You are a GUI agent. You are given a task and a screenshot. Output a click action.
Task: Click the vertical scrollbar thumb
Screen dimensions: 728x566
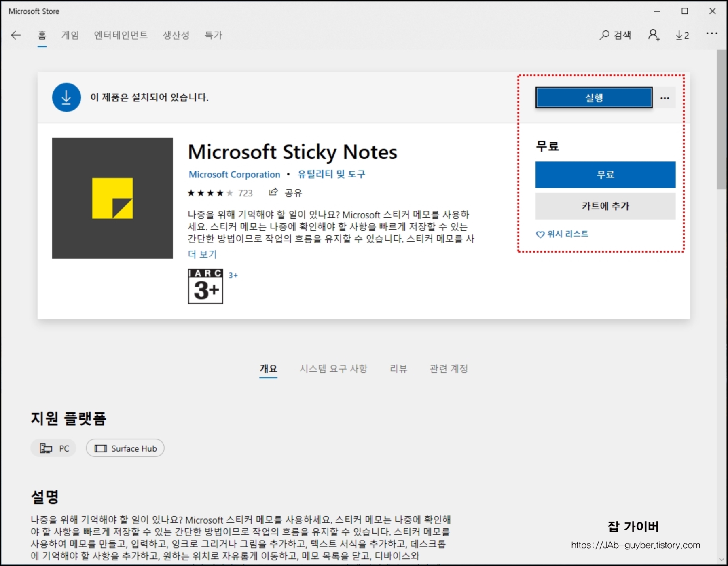point(721,120)
